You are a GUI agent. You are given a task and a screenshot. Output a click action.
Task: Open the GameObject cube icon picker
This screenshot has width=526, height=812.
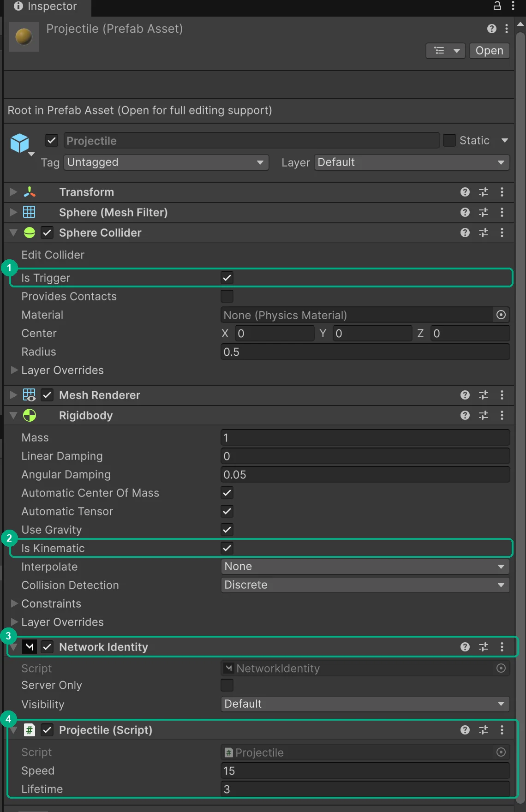[x=21, y=144]
